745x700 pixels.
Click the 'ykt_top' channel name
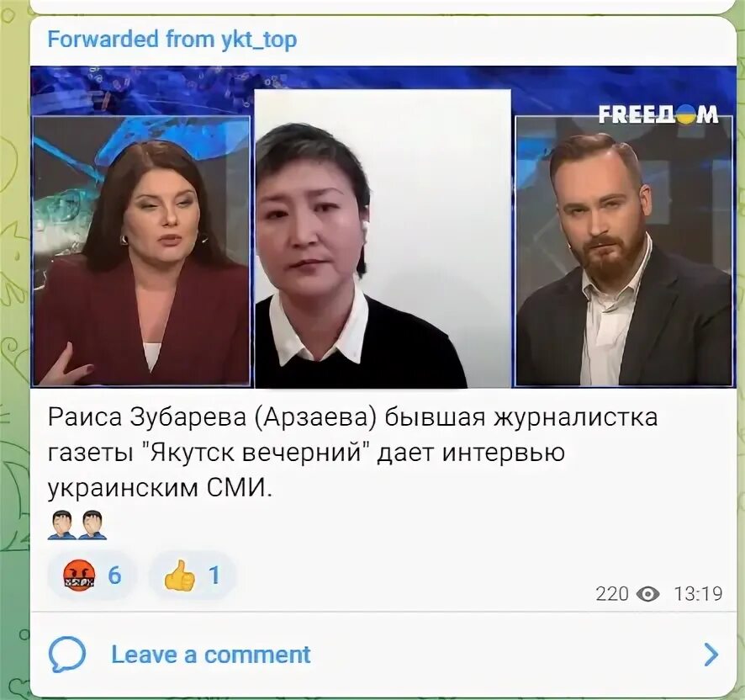click(259, 39)
